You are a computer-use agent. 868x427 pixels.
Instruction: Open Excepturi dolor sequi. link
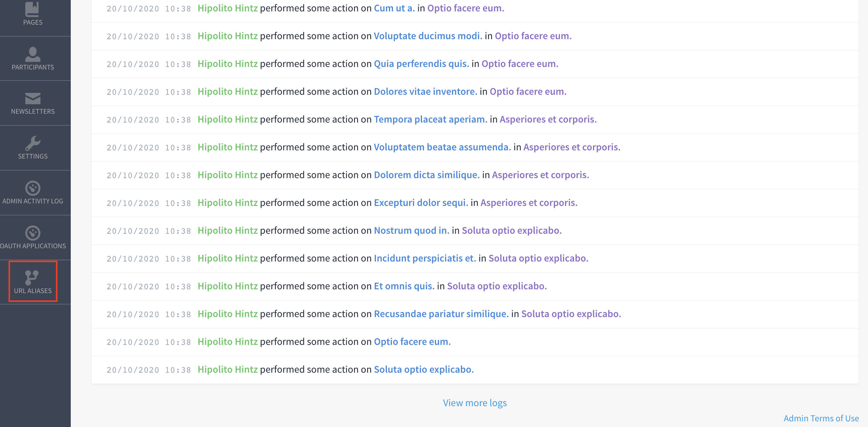pyautogui.click(x=421, y=202)
